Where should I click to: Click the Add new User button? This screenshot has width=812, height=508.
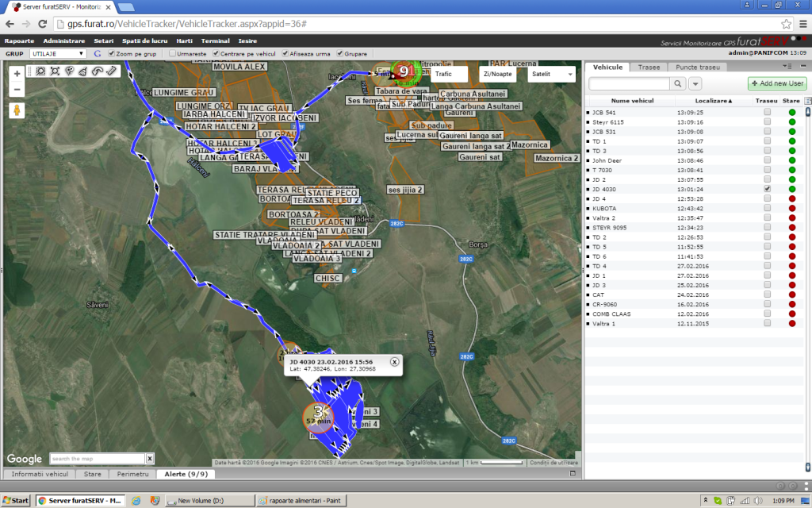point(776,83)
